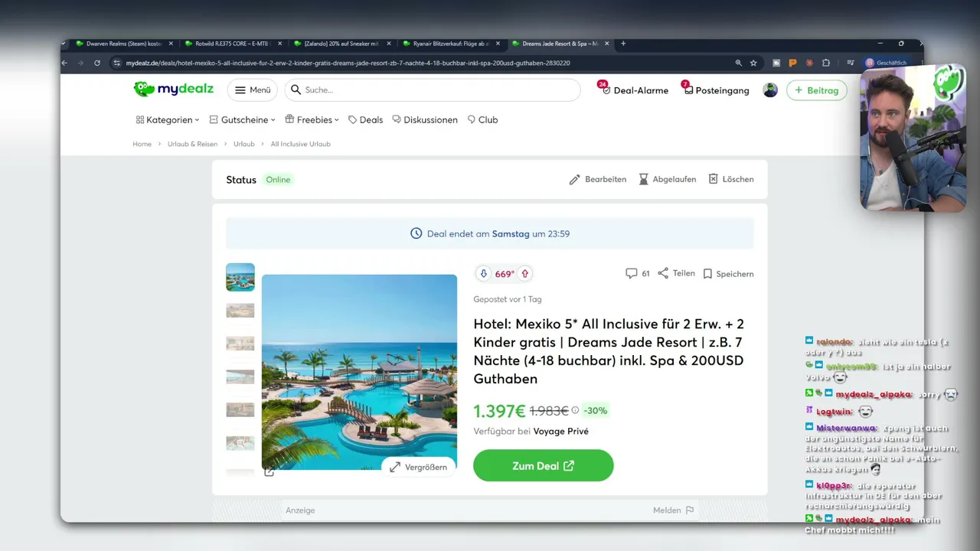Open site information icon beside the URL
980x551 pixels.
click(x=117, y=63)
